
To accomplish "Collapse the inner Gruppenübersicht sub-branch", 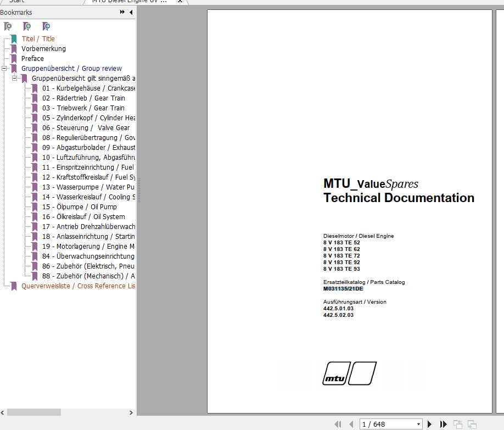I will (15, 78).
